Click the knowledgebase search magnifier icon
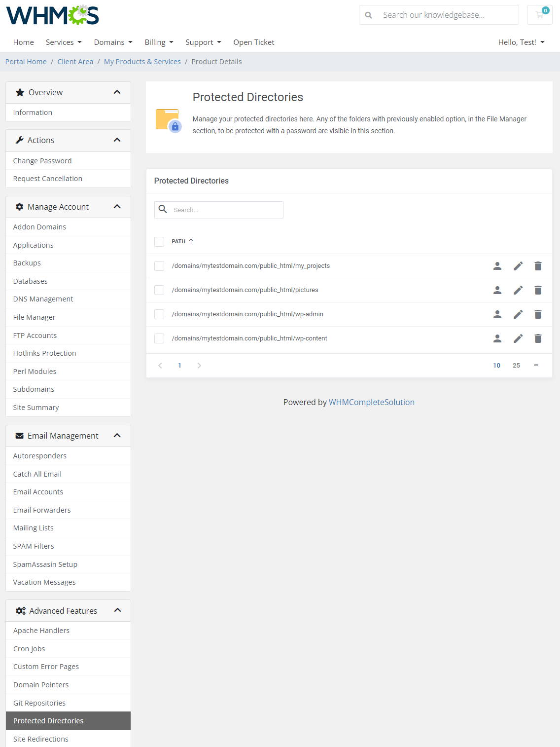Viewport: 560px width, 747px height. click(x=368, y=15)
